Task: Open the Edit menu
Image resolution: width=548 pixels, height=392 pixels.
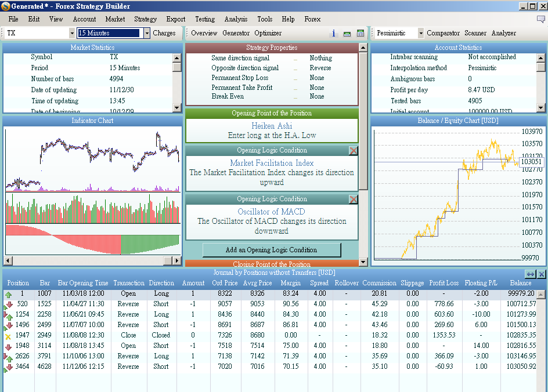Action: tap(34, 19)
